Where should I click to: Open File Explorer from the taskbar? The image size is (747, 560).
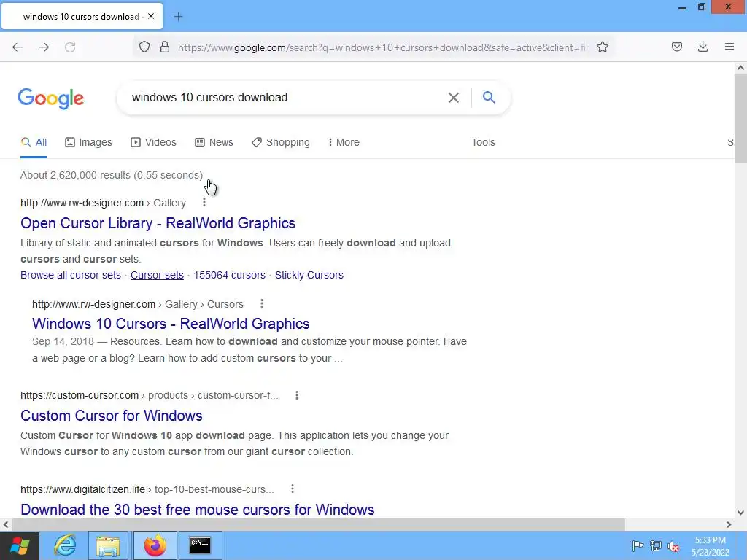click(108, 545)
